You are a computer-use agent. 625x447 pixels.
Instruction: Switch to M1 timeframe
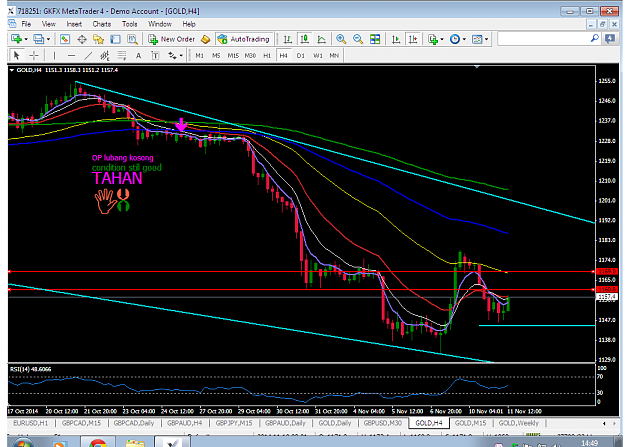point(200,56)
